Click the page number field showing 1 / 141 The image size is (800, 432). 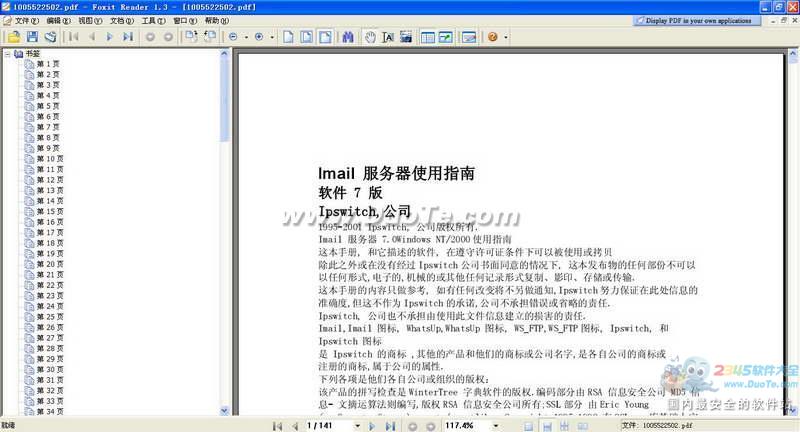[x=328, y=425]
